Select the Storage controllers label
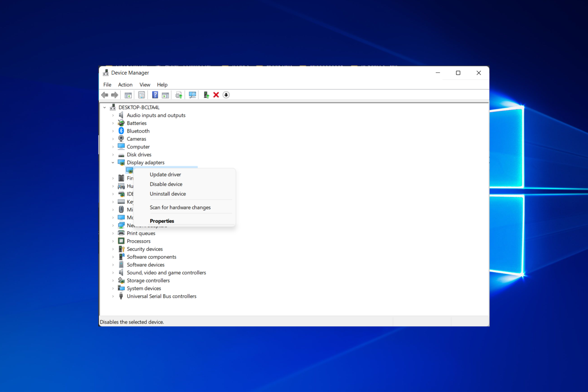 pos(148,281)
